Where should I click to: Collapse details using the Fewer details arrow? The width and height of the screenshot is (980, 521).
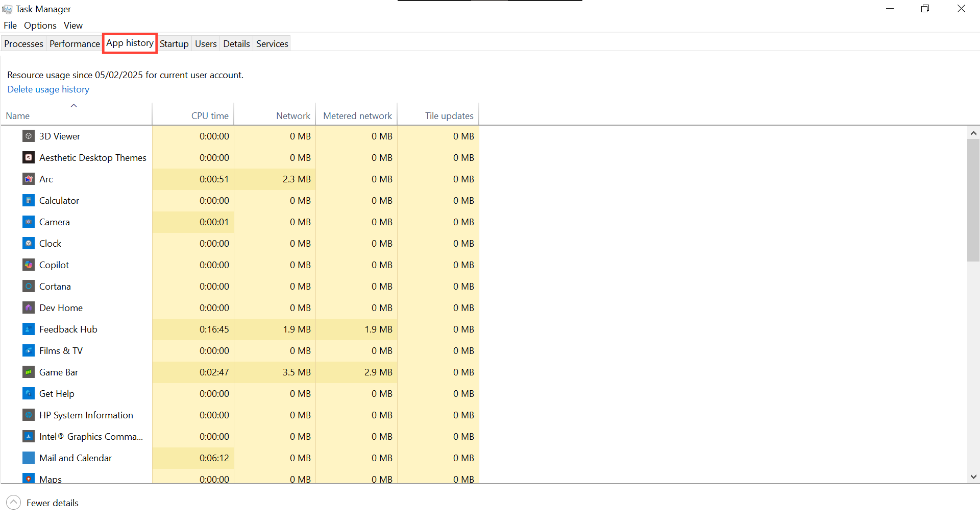pyautogui.click(x=14, y=502)
